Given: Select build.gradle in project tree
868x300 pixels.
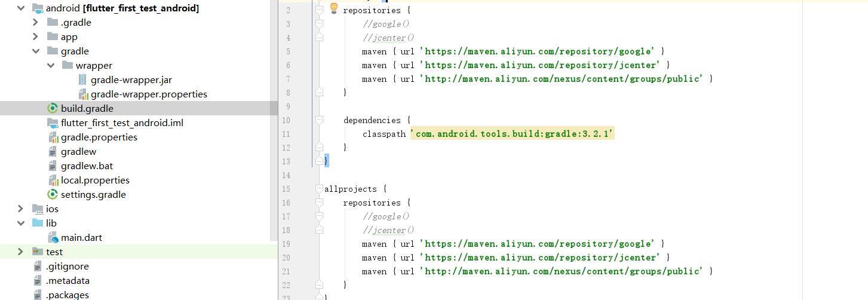Looking at the screenshot, I should pos(87,109).
